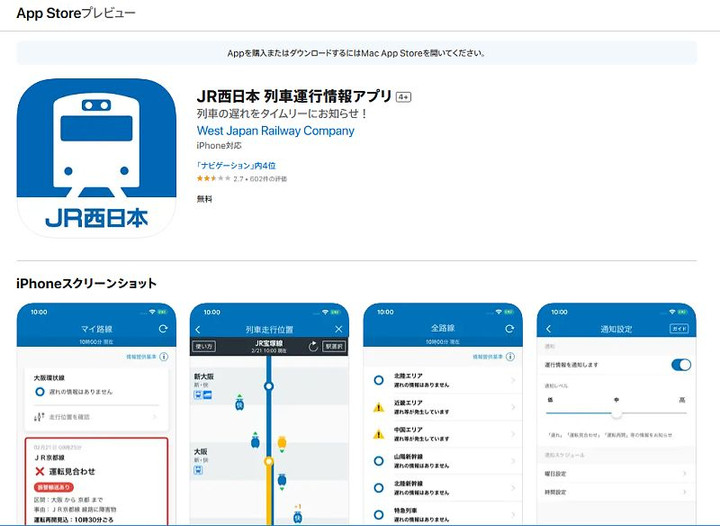
Task: Tap the refresh icon on 全路線 screen
Action: click(x=510, y=329)
